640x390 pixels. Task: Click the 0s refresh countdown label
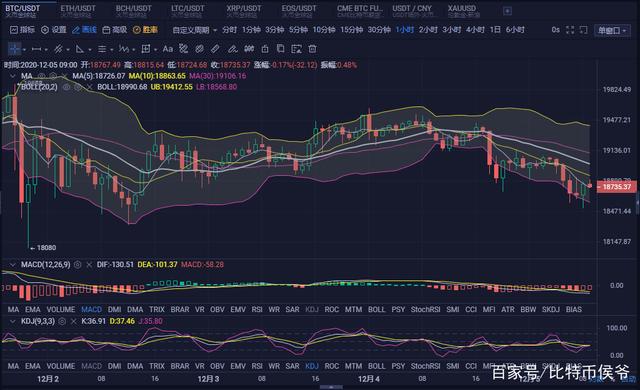[556, 30]
